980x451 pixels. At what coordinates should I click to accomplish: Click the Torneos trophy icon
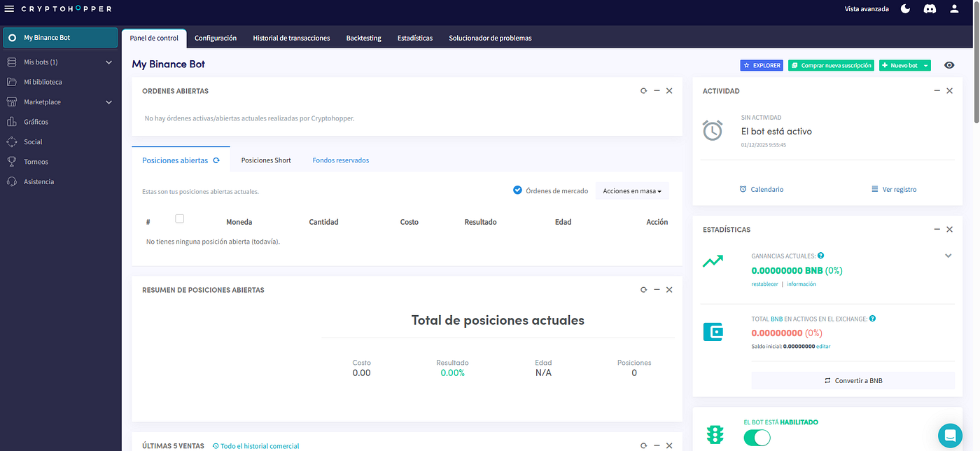click(x=12, y=162)
